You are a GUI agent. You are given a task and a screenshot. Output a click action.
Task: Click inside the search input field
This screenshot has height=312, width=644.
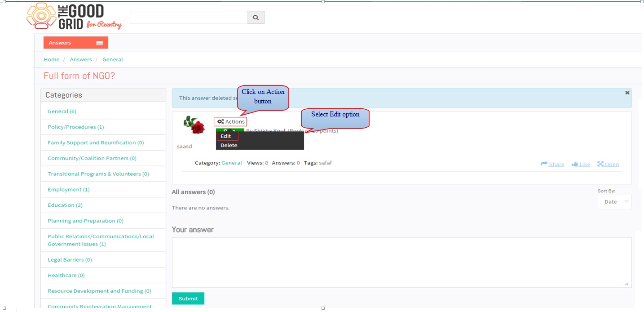(189, 18)
